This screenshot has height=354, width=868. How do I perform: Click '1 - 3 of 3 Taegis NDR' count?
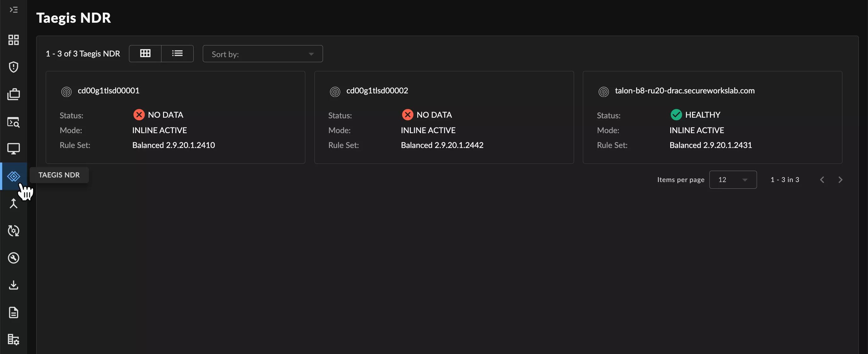pos(83,54)
